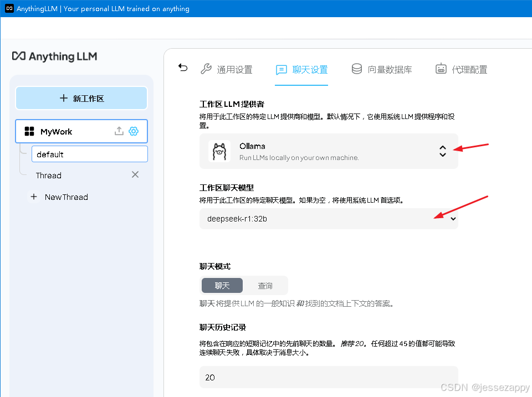The height and width of the screenshot is (397, 532).
Task: Open MyWork settings gear icon
Action: click(134, 131)
